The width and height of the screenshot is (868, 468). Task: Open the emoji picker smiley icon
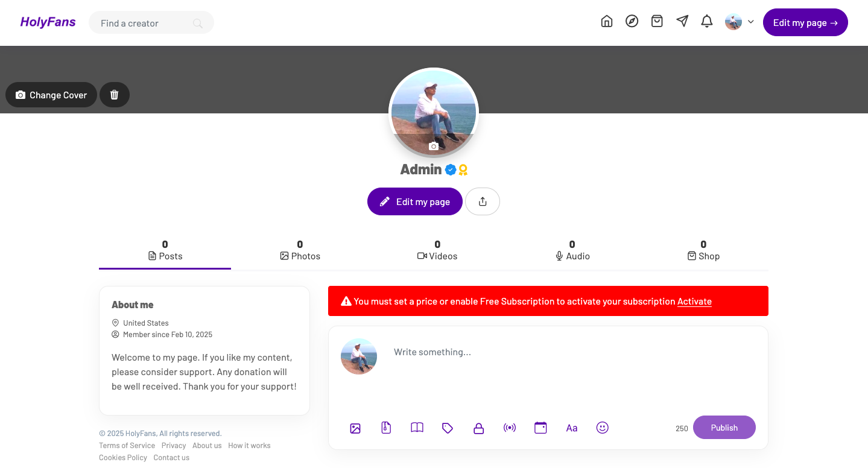[603, 428]
